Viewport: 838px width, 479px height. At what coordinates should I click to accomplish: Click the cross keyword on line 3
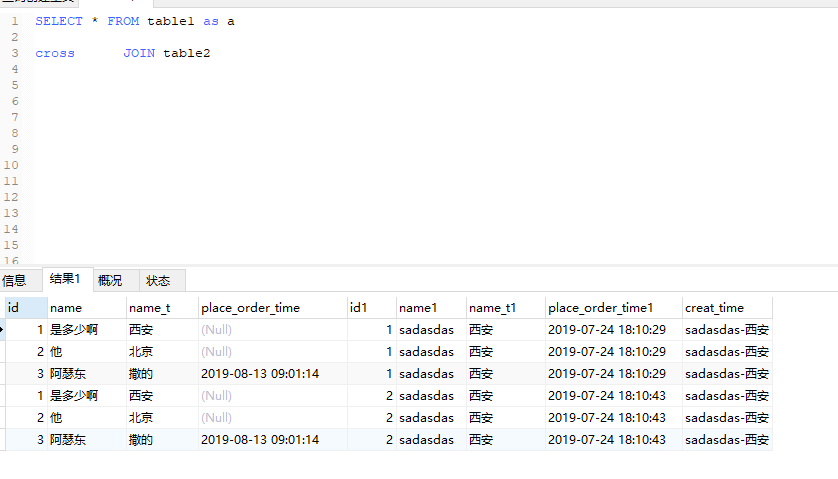tap(55, 53)
